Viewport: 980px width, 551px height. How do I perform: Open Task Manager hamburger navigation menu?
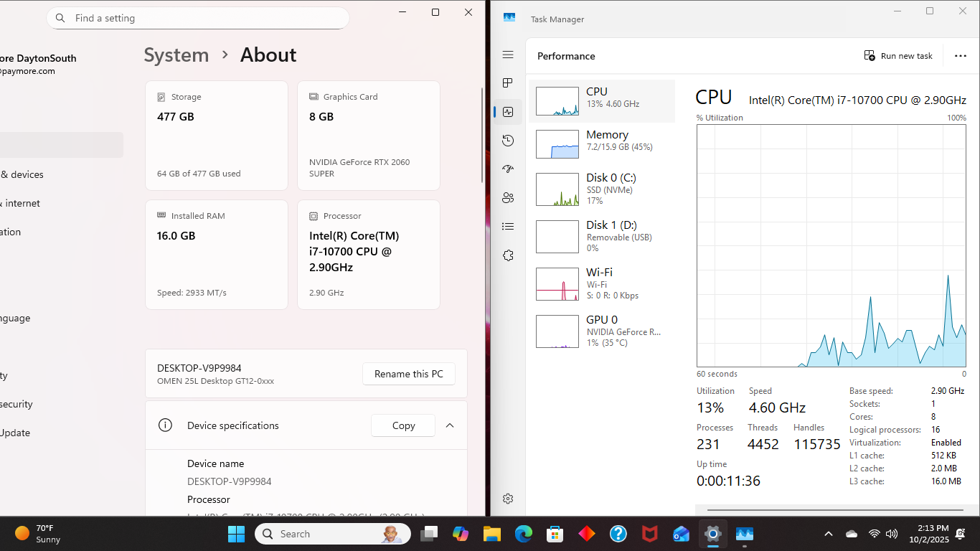click(508, 55)
